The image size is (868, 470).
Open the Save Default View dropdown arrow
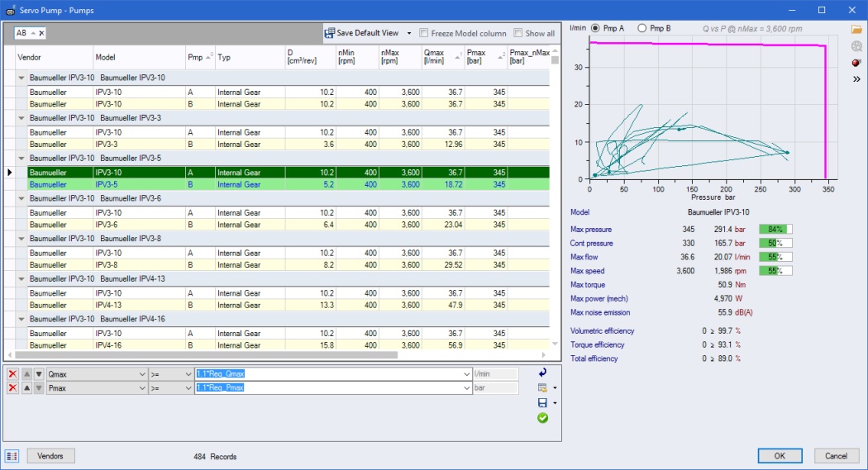coord(407,33)
